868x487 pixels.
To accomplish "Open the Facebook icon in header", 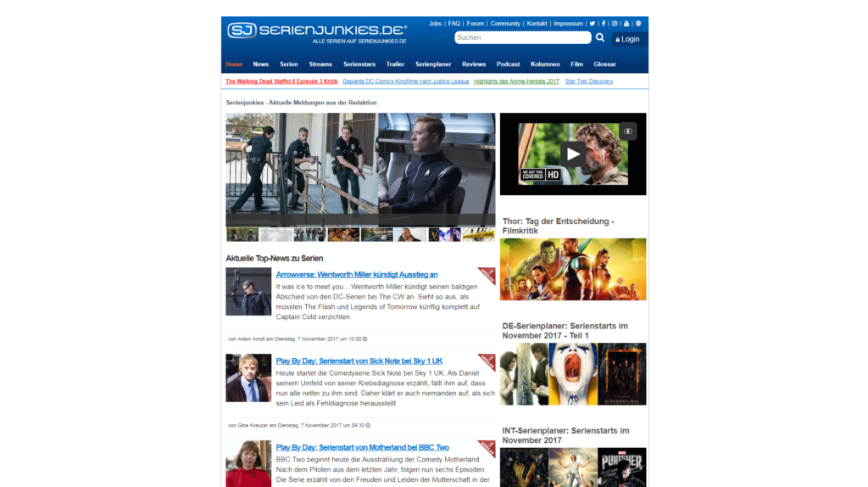I will 604,24.
